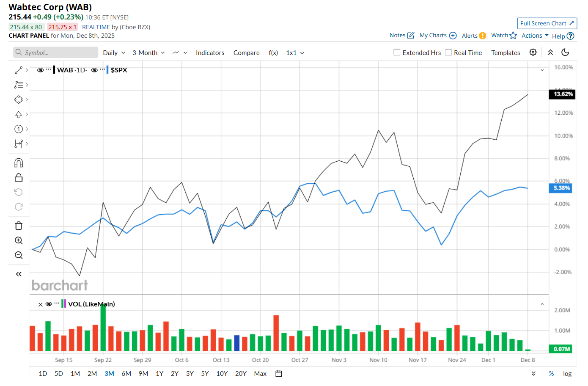
Task: Select the 20Y time range
Action: (x=241, y=373)
